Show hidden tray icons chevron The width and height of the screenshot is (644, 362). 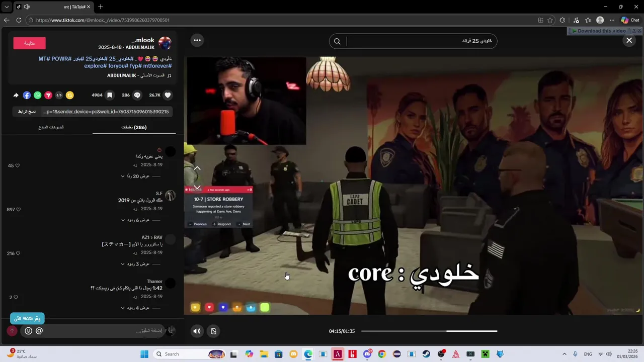[x=564, y=354]
